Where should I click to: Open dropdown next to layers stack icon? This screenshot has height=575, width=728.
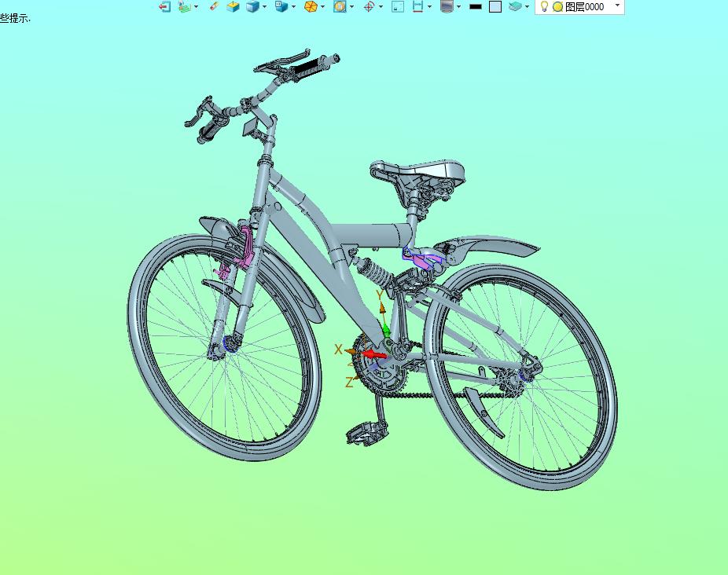(527, 6)
